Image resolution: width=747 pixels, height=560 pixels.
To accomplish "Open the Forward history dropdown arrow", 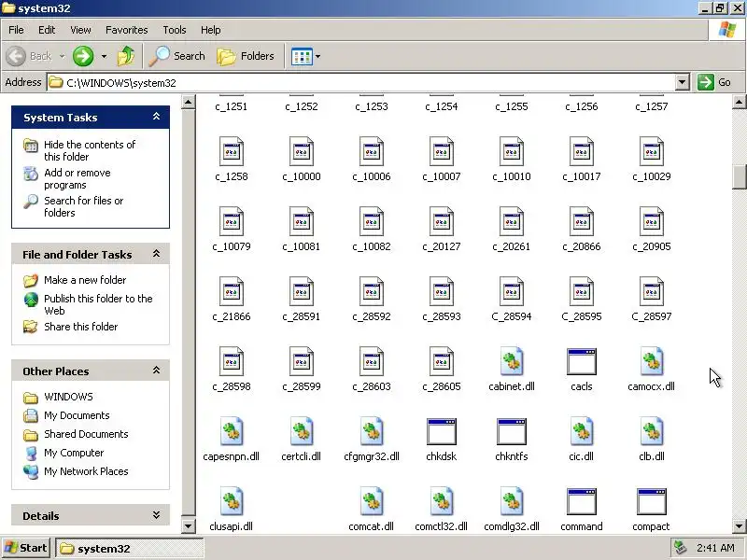I will tap(104, 56).
